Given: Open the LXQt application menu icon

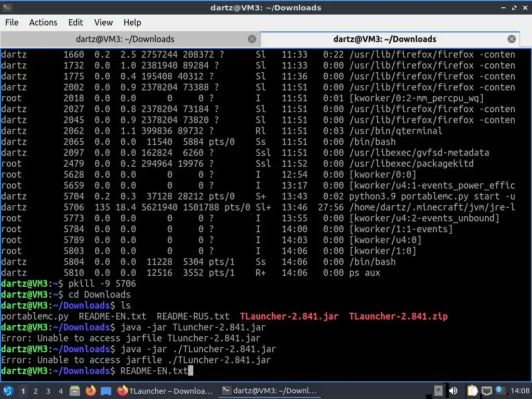Looking at the screenshot, I should (x=7, y=391).
